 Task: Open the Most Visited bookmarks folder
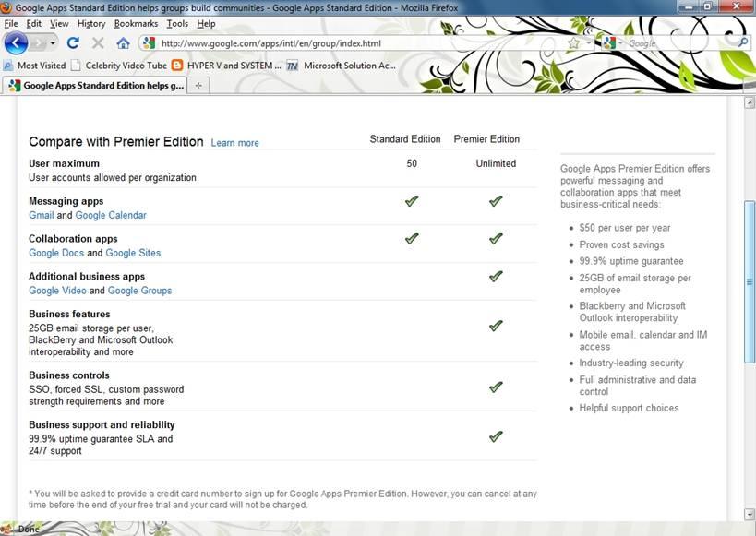click(34, 66)
